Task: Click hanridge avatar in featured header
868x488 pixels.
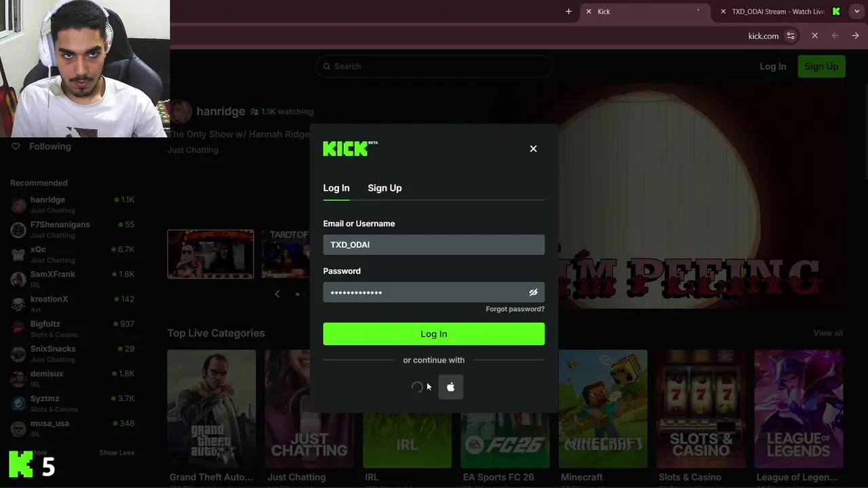Action: pos(180,111)
